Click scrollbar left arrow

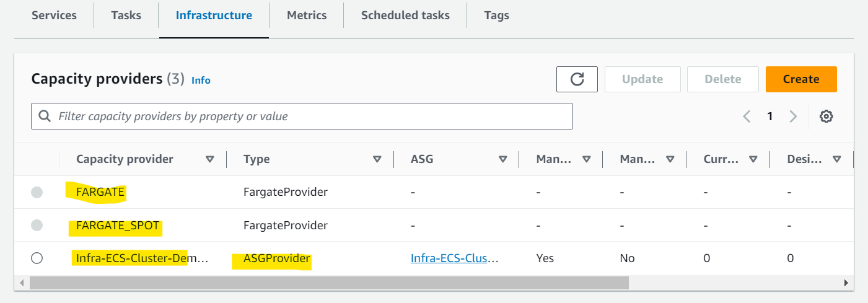tap(22, 283)
